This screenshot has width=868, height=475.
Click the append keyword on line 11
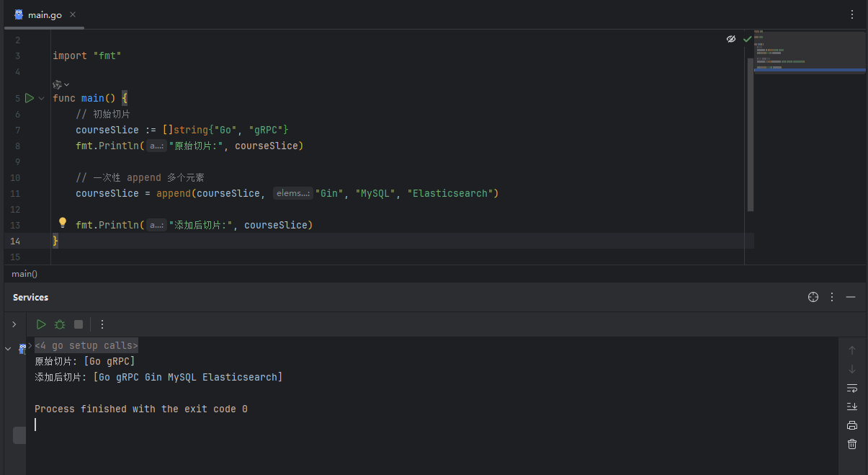[174, 193]
